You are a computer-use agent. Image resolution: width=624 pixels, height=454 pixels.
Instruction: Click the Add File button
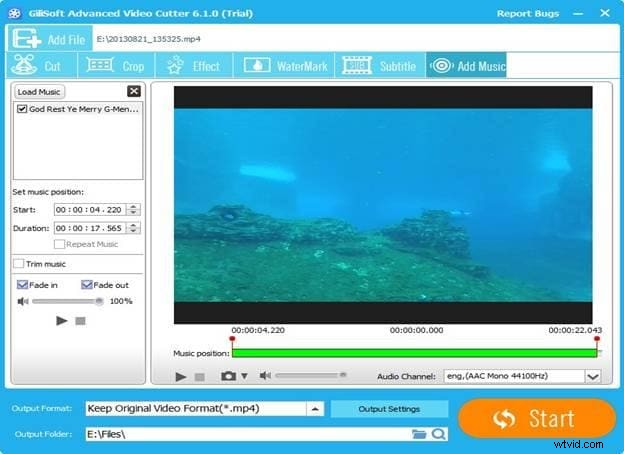(x=50, y=38)
